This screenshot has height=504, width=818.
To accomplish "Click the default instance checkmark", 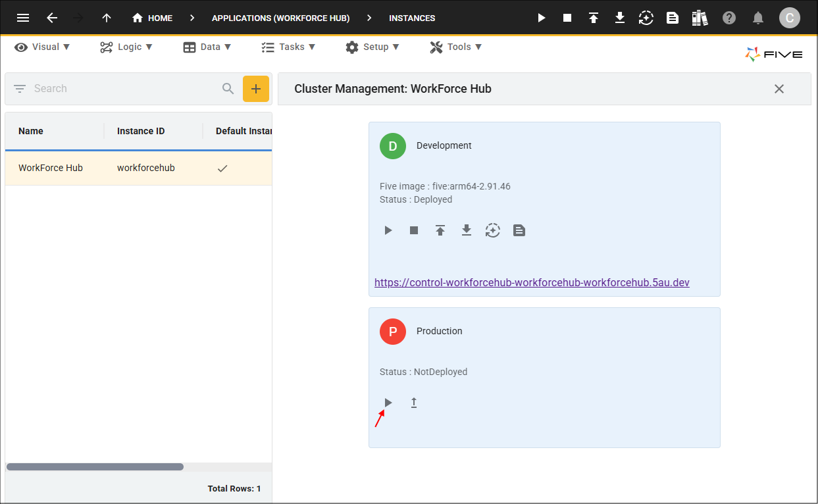I will [x=222, y=168].
